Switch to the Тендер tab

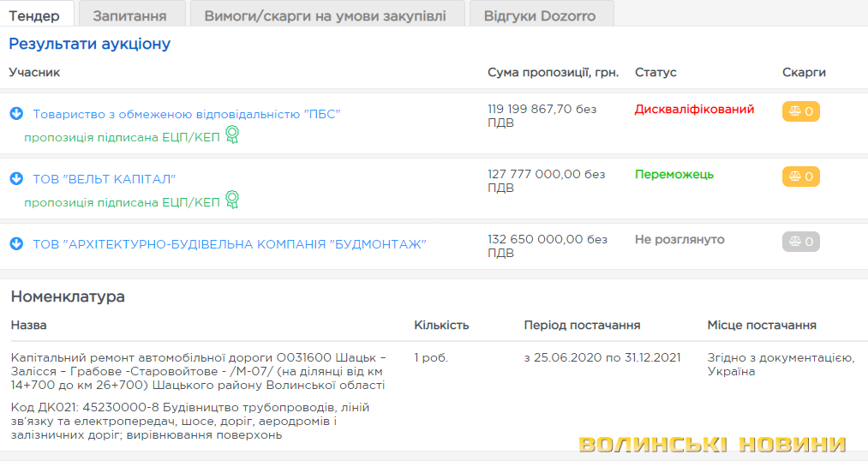[x=34, y=15]
